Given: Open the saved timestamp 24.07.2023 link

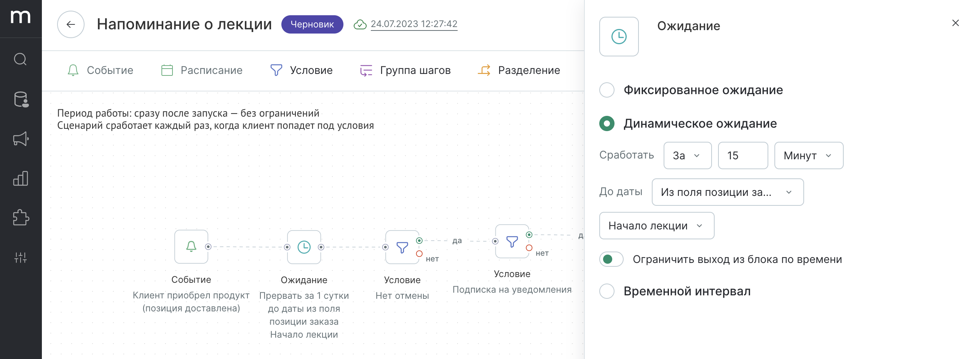Looking at the screenshot, I should click(x=414, y=24).
